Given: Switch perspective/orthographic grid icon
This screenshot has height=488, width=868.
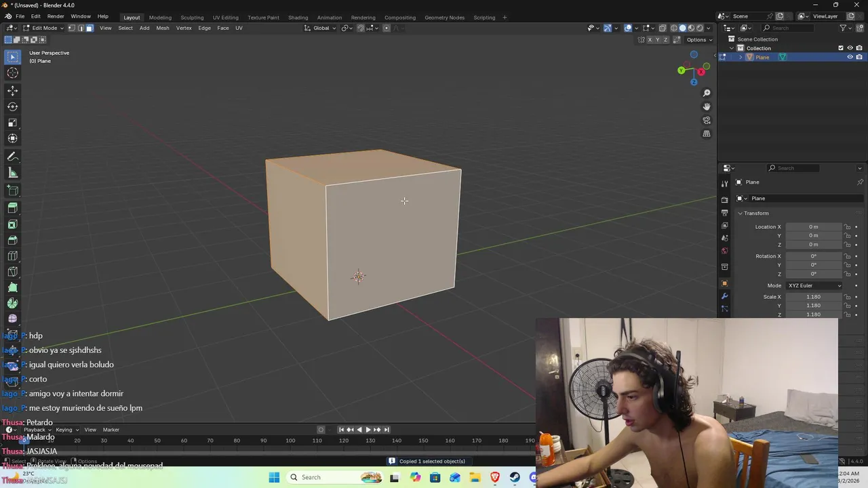Looking at the screenshot, I should tap(707, 134).
